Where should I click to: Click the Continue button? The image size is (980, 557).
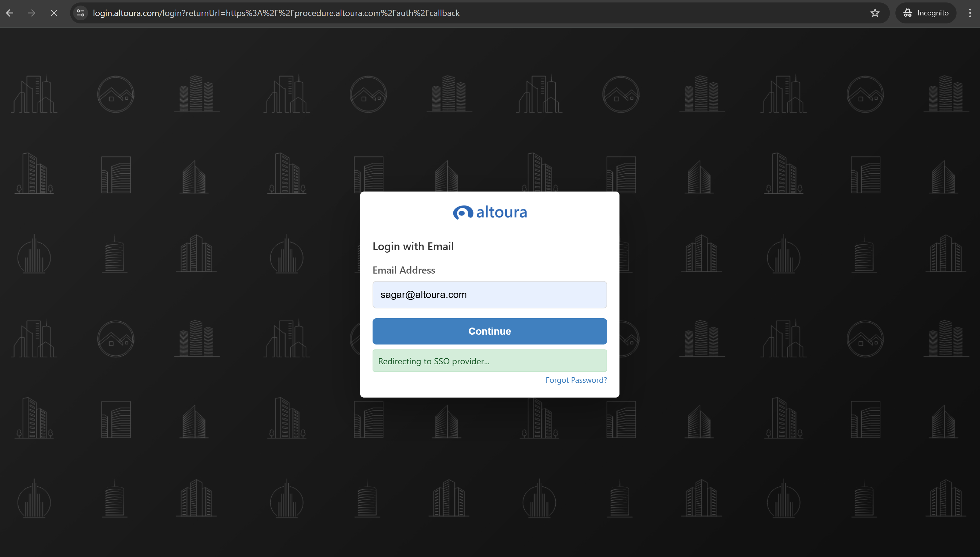pos(490,331)
